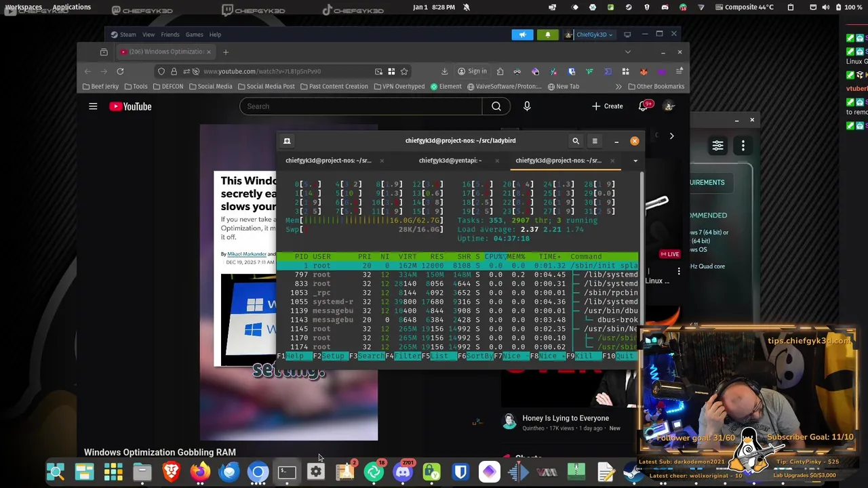Open the browser downloads arrow icon
The image size is (868, 488).
tap(444, 71)
